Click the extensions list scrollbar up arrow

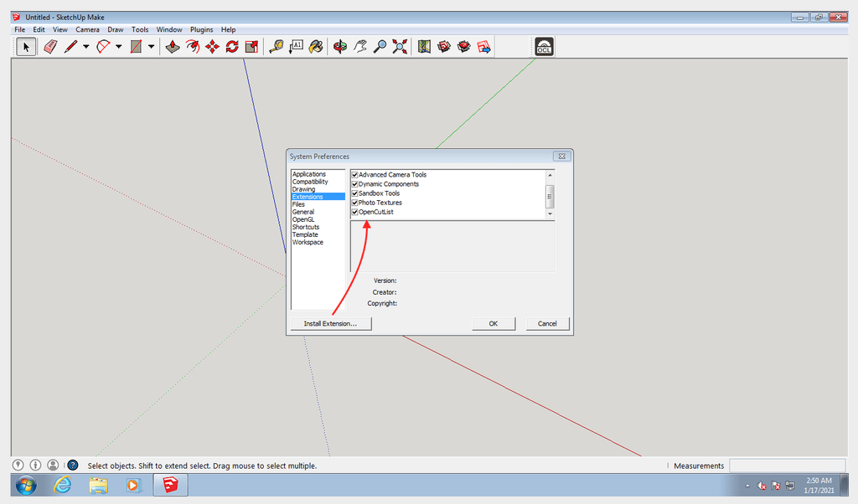[550, 175]
